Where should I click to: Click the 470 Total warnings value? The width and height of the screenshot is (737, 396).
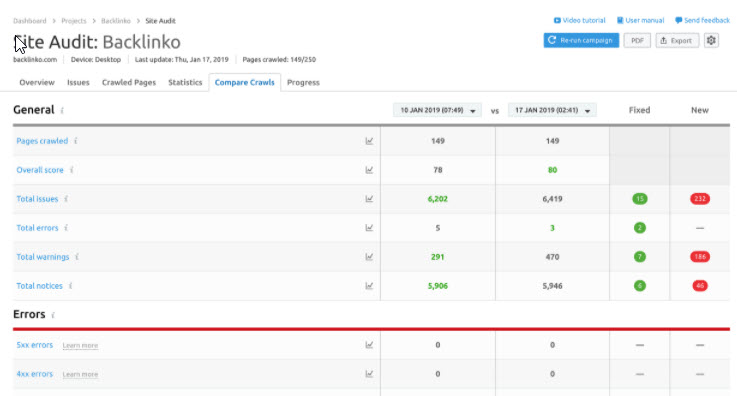552,257
